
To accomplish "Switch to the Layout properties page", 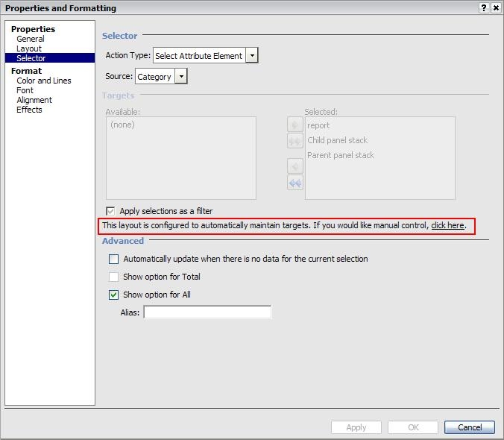I will (29, 48).
